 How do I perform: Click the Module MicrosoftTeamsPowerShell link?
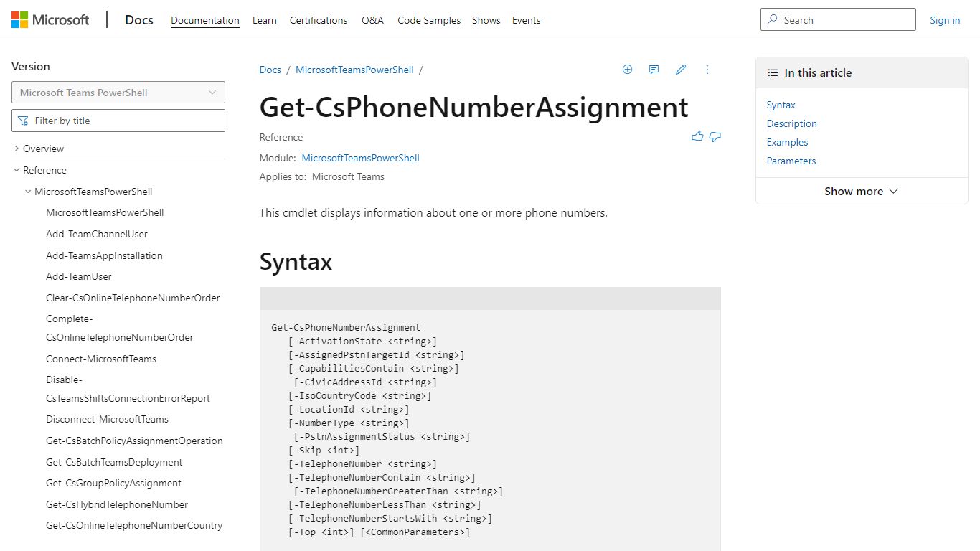tap(360, 158)
